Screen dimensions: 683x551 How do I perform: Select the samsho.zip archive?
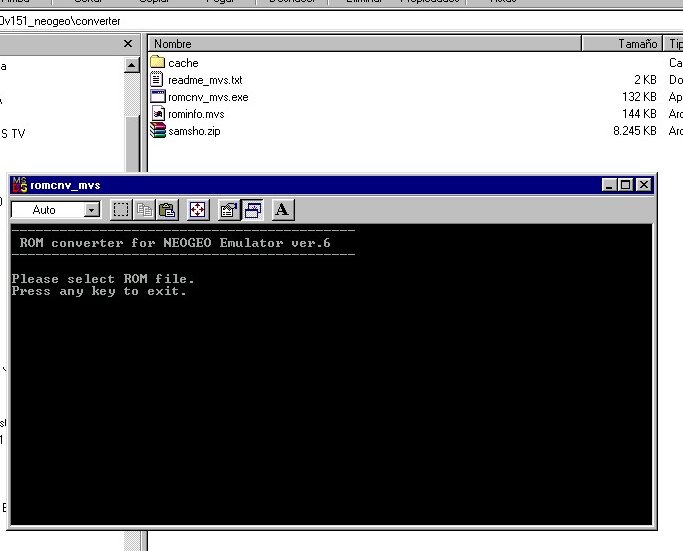pos(193,131)
